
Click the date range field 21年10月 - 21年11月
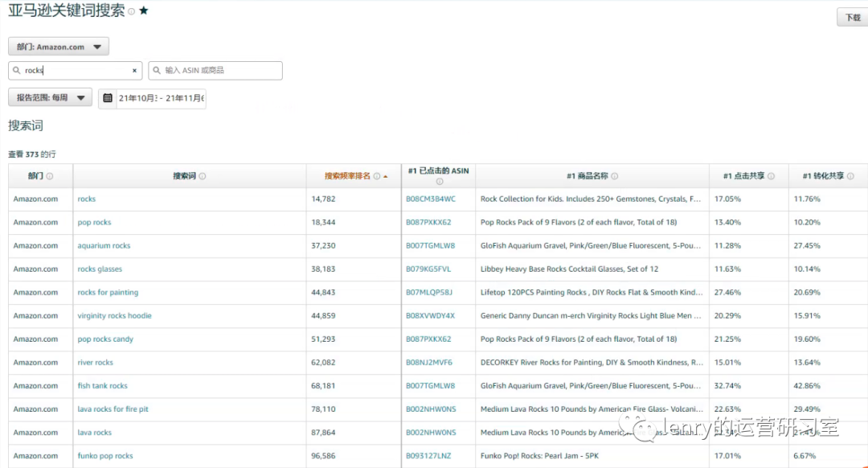click(x=161, y=98)
